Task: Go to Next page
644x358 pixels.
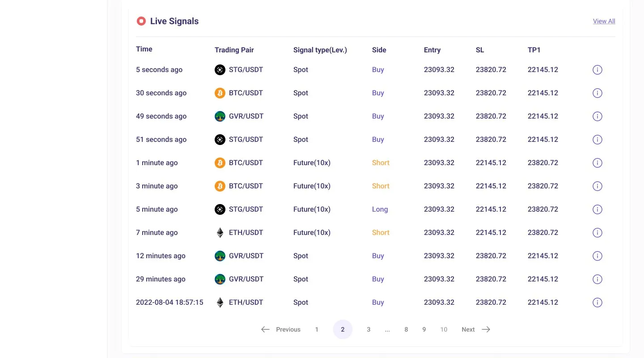Action: tap(476, 329)
